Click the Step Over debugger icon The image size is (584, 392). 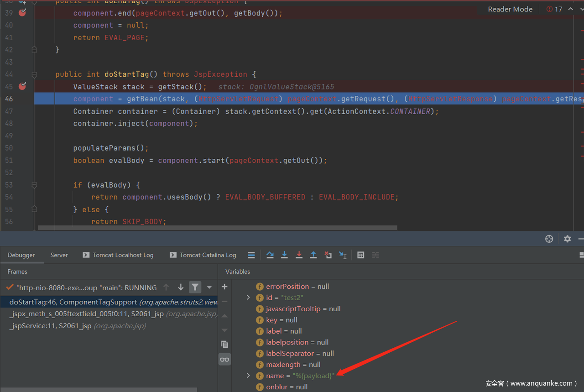tap(270, 255)
